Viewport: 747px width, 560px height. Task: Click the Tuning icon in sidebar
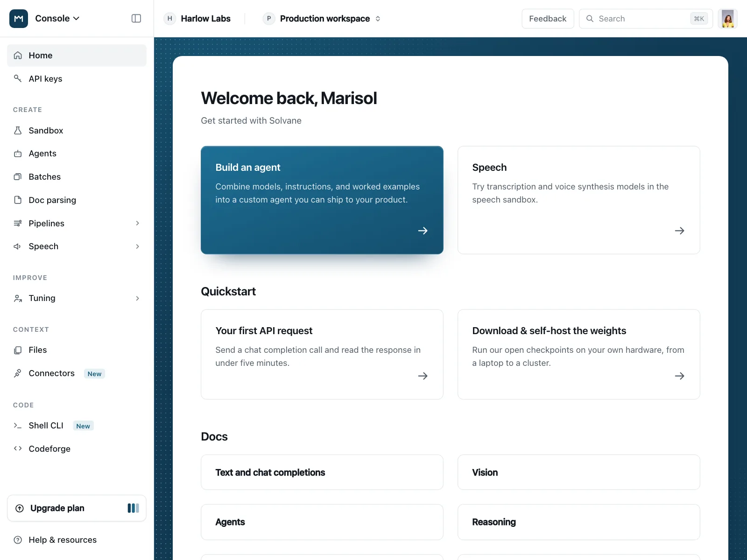(18, 298)
